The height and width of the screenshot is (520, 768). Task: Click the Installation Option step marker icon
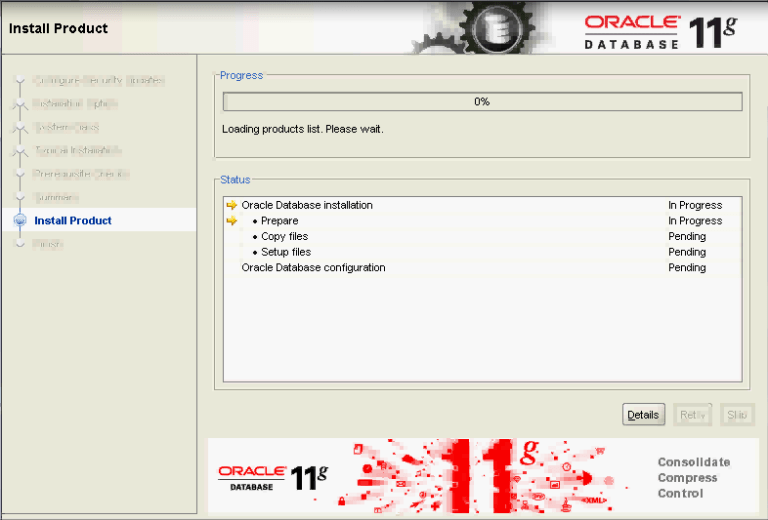[x=20, y=104]
